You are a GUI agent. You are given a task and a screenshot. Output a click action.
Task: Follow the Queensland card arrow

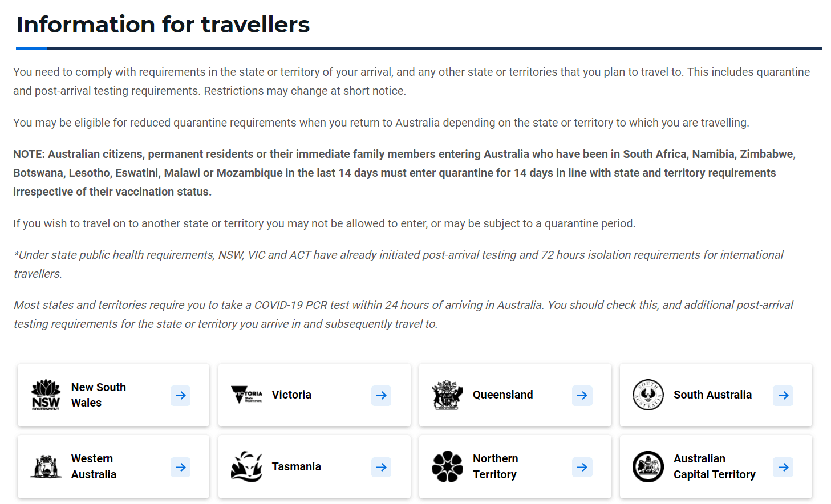point(582,395)
